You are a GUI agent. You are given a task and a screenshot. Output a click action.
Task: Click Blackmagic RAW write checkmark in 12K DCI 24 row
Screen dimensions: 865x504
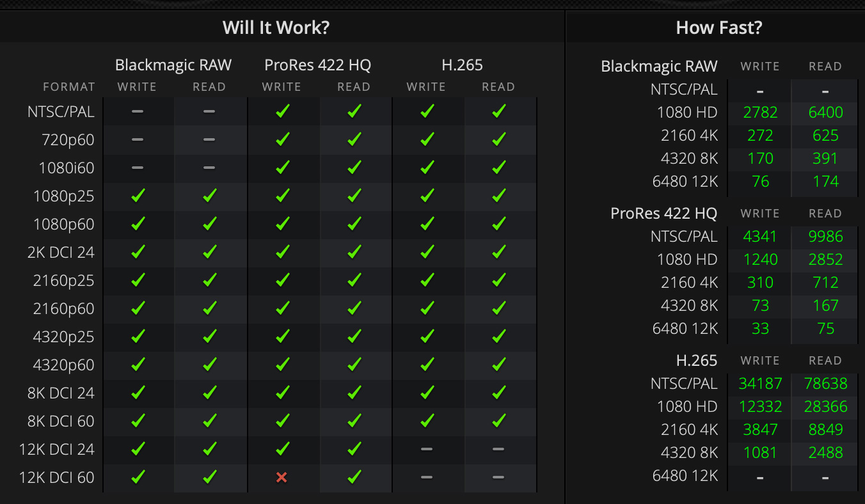138,449
